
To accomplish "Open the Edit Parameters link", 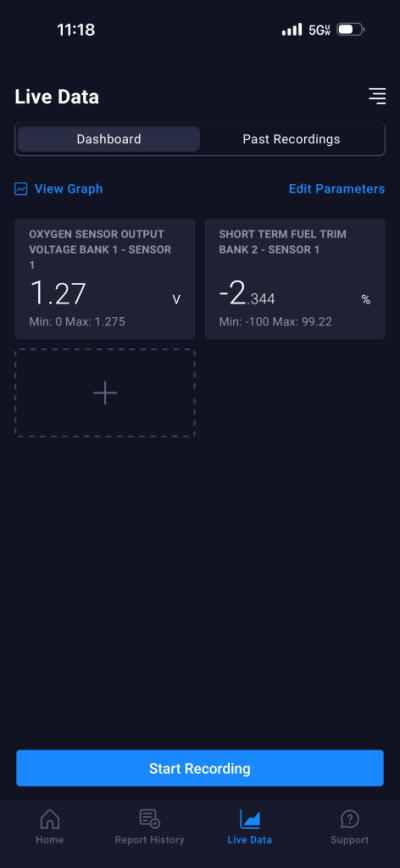I will [x=336, y=189].
